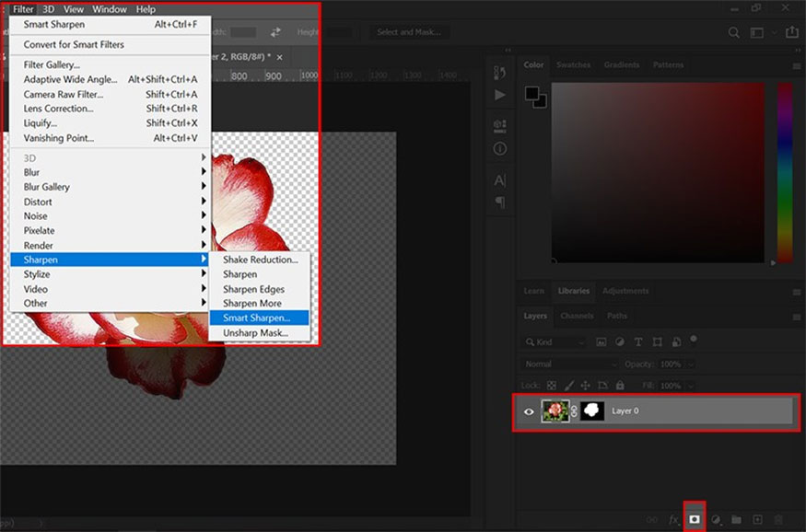
Task: Delete layer with the trash icon
Action: 778,520
